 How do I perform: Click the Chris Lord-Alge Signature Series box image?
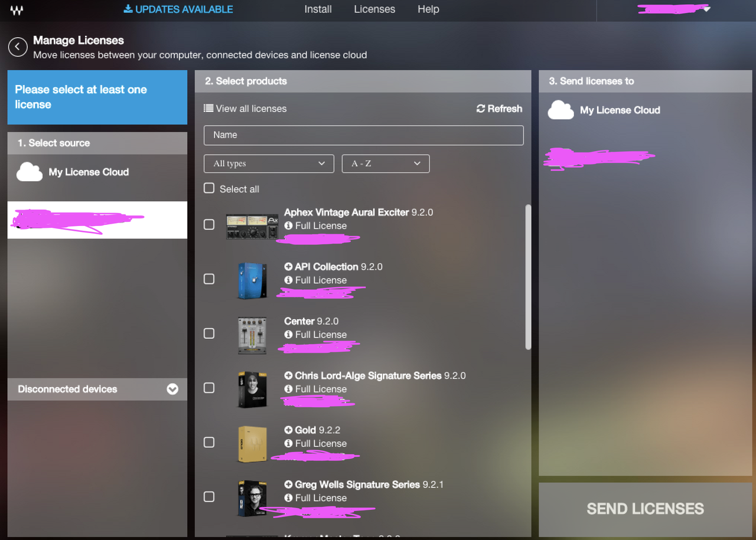(x=252, y=390)
